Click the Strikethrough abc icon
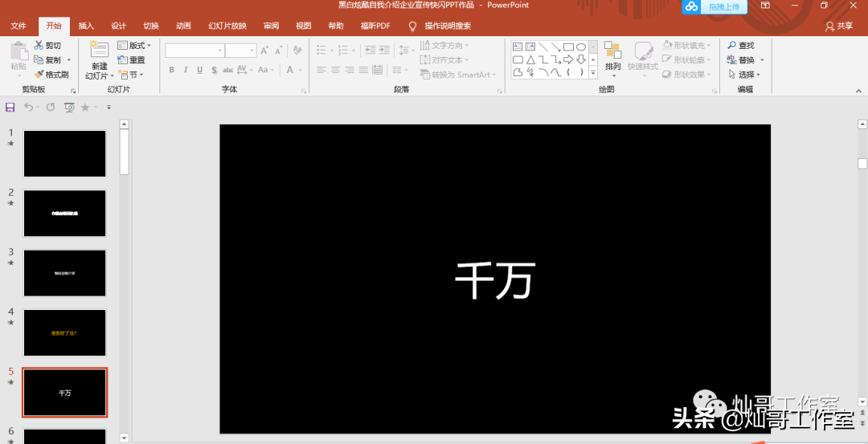This screenshot has height=444, width=868. 228,70
